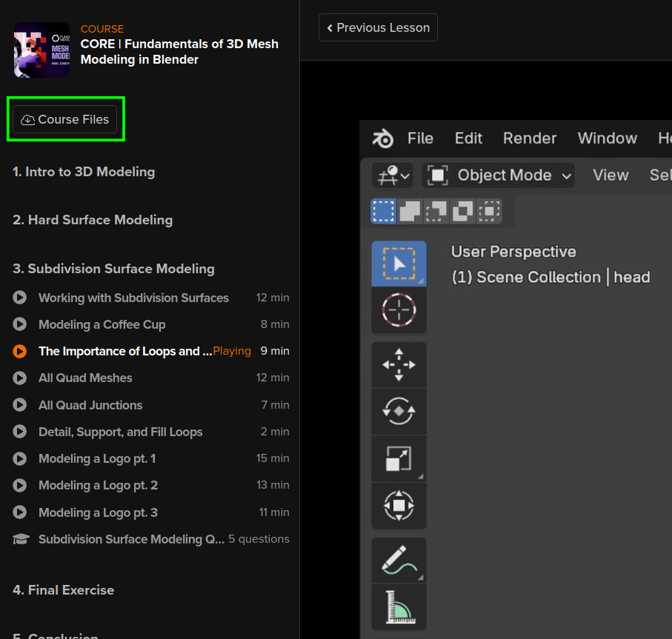
Task: Click the course thumbnail image
Action: (41, 50)
